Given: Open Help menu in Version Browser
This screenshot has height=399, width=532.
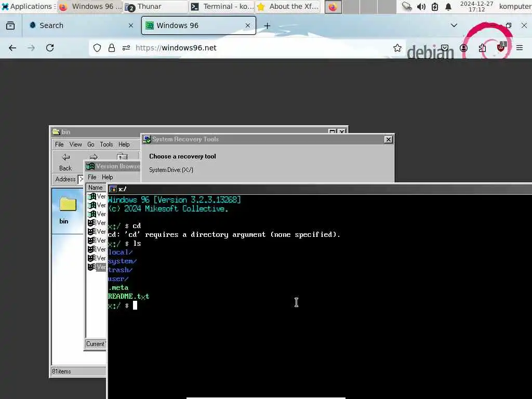Looking at the screenshot, I should [x=107, y=177].
